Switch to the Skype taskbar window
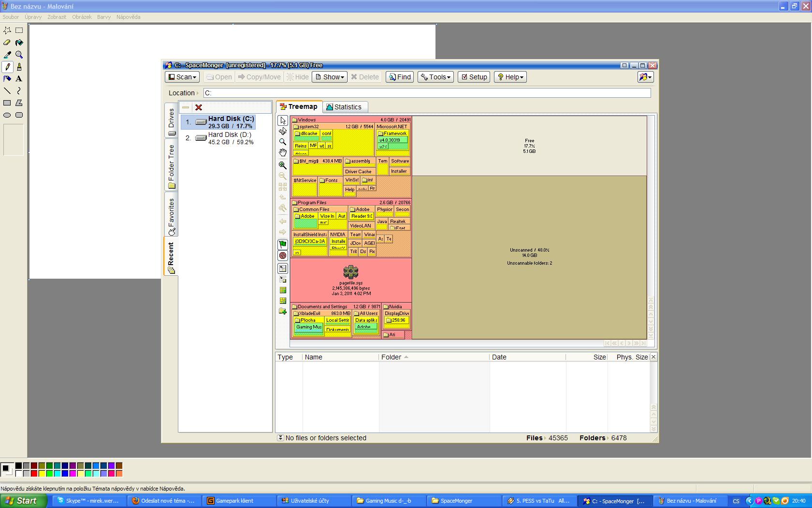The width and height of the screenshot is (812, 508). [x=88, y=501]
